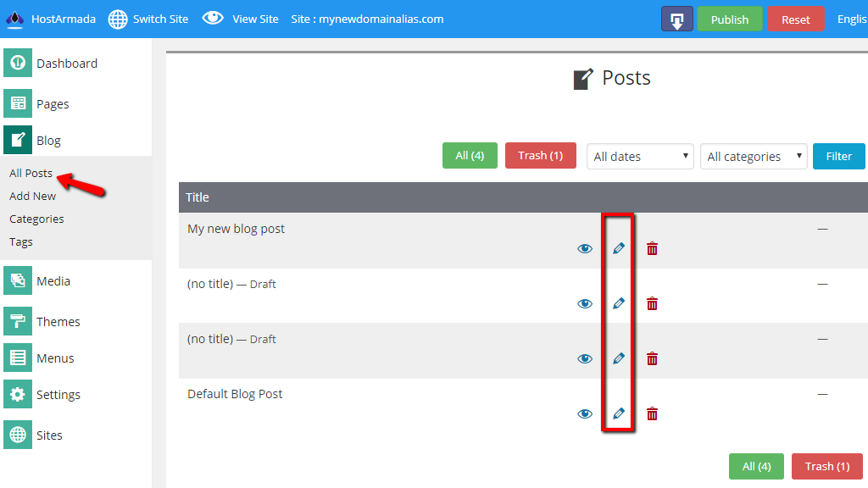The image size is (868, 488).
Task: Click the HostArmada text link
Action: pos(63,19)
